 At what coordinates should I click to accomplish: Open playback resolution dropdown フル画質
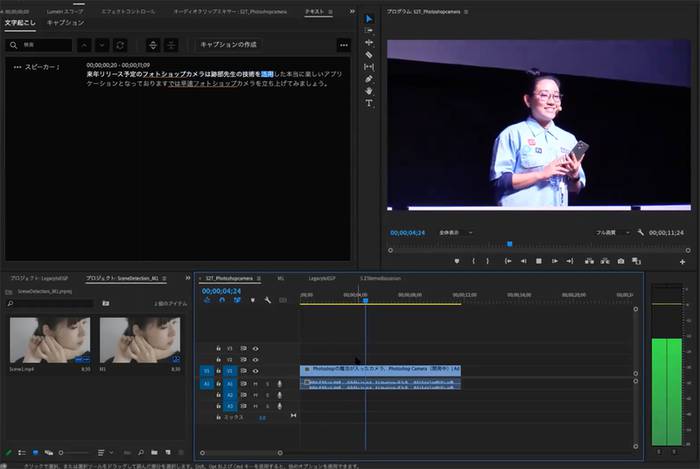[613, 232]
